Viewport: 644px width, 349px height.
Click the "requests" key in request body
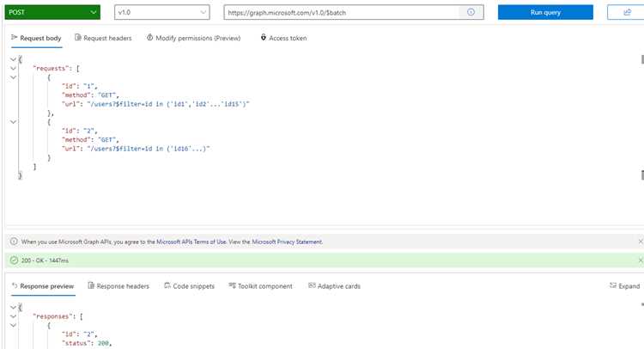51,69
